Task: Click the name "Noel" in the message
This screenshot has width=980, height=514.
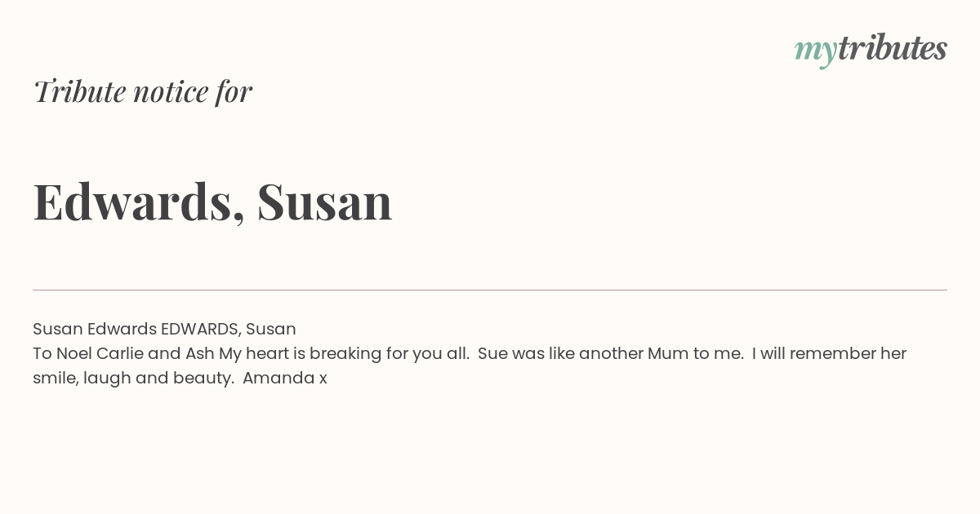Action: point(73,353)
